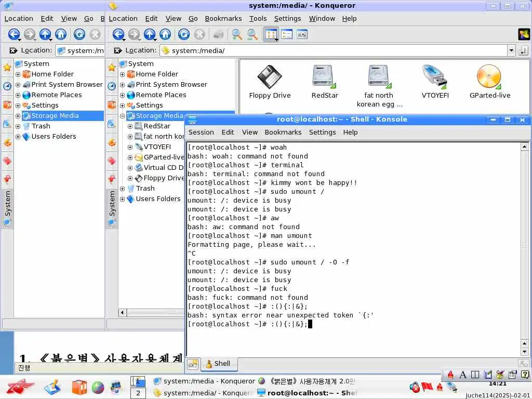Image resolution: width=532 pixels, height=399 pixels.
Task: Click Konsole scrollbar up arrow
Action: [x=524, y=147]
